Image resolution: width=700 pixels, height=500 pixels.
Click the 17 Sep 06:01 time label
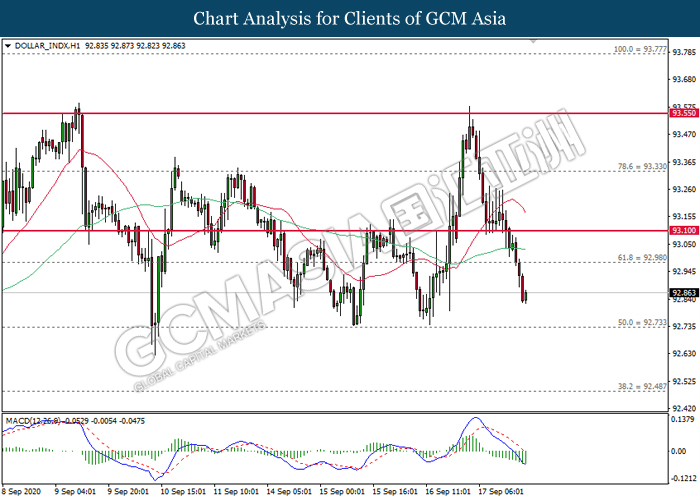click(501, 492)
